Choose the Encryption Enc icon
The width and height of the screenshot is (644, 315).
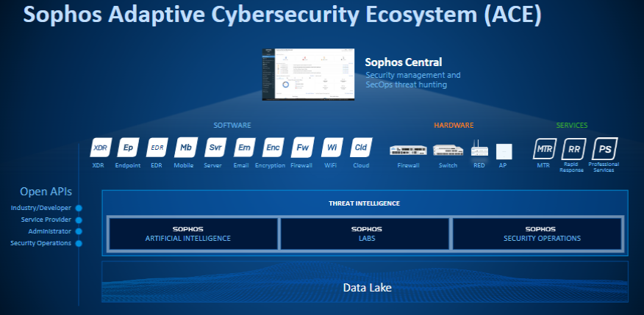point(273,148)
